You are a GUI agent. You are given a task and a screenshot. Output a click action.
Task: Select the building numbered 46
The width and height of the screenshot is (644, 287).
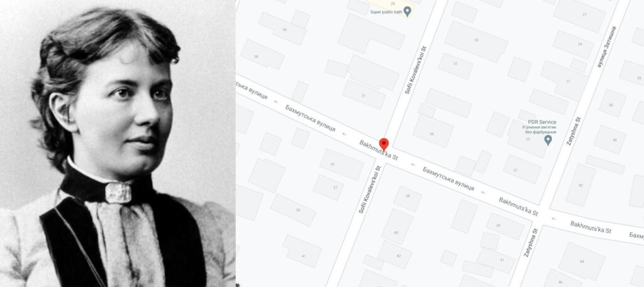click(x=560, y=281)
